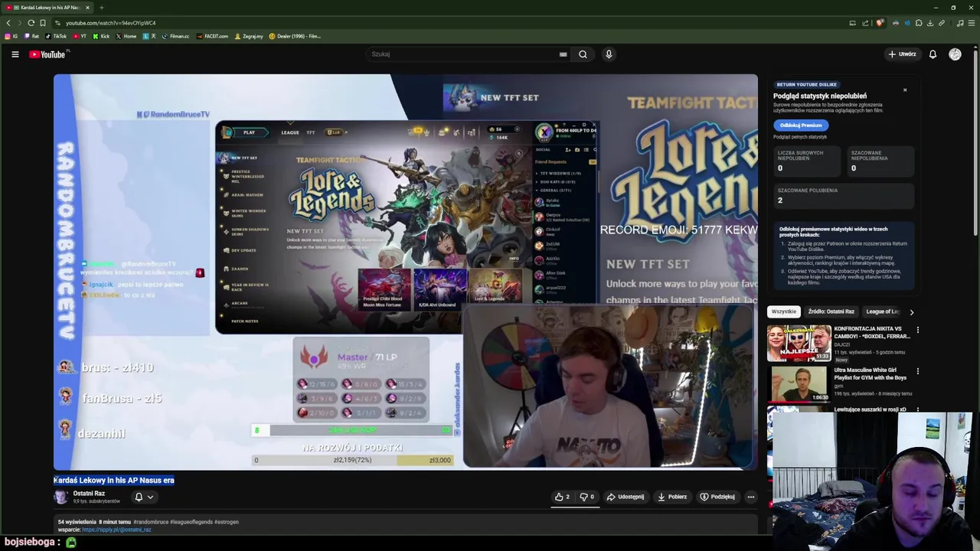Click the Utwórz create button

coord(902,54)
